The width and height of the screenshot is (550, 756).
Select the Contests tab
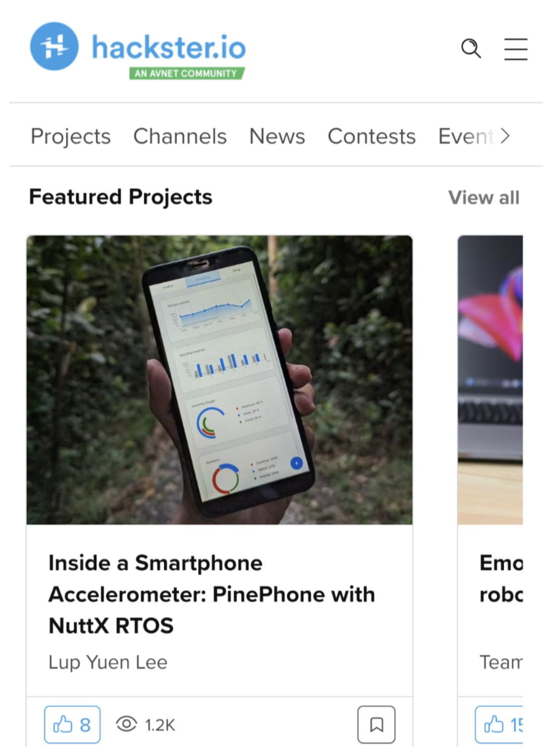[x=372, y=136]
